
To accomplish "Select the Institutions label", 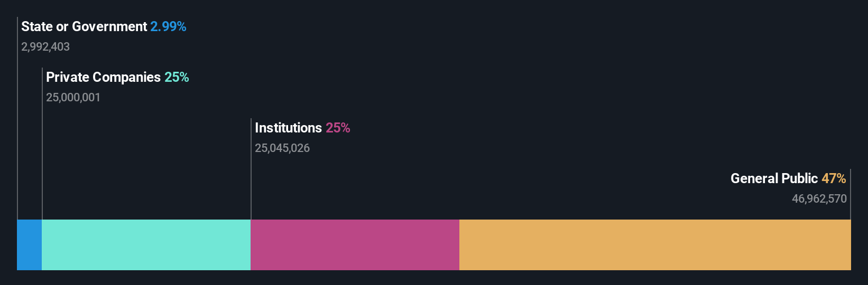I will 288,128.
